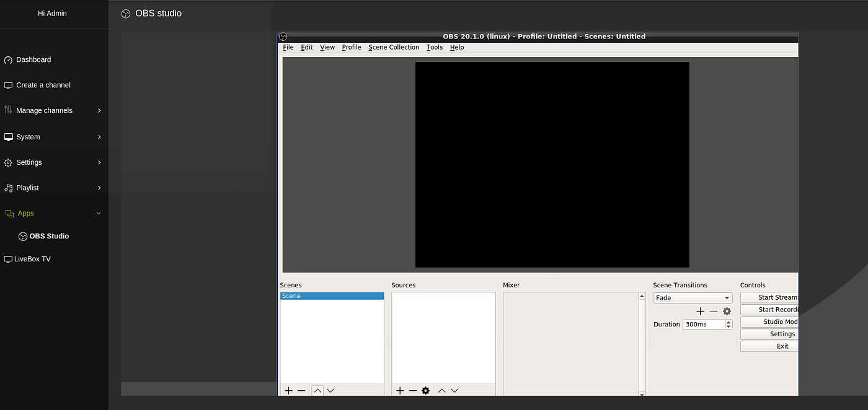The image size is (868, 410).
Task: Click the OBS Studio sidebar logo icon
Action: coord(23,236)
